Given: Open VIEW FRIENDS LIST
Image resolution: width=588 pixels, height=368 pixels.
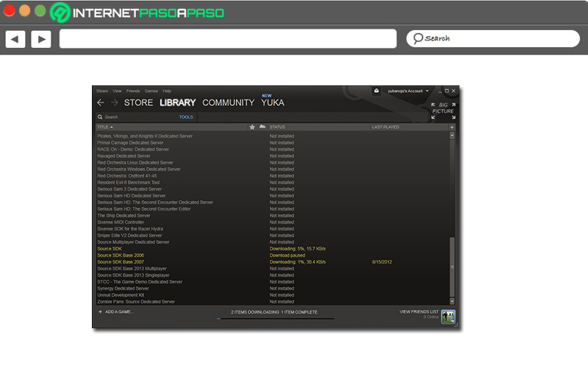Looking at the screenshot, I should [x=419, y=311].
